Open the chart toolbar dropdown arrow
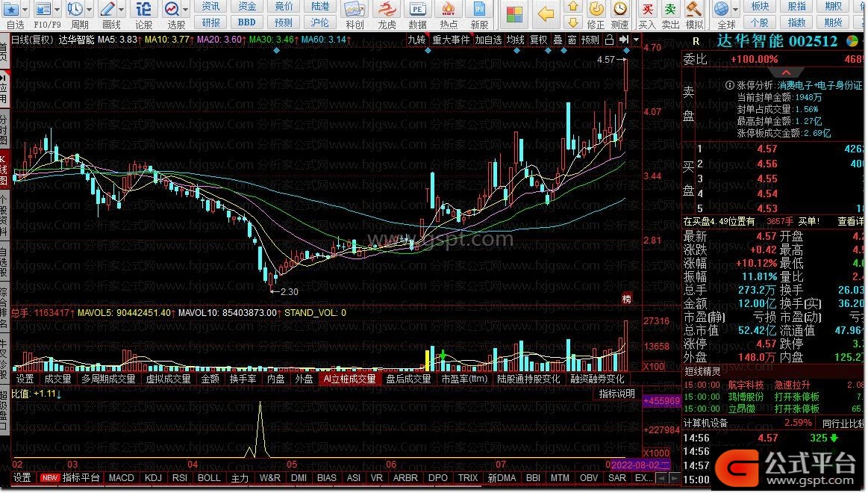Viewport: 868px width, 493px height. tap(636, 40)
